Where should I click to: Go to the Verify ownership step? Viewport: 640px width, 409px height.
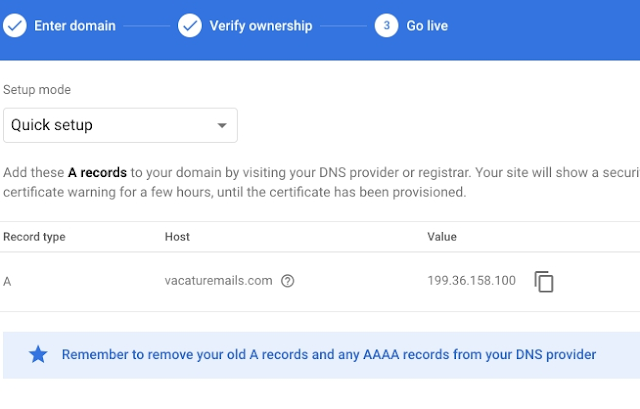(260, 25)
